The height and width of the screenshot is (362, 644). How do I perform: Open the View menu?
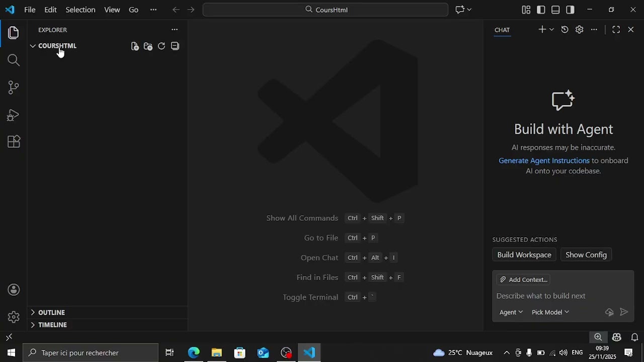click(x=112, y=10)
